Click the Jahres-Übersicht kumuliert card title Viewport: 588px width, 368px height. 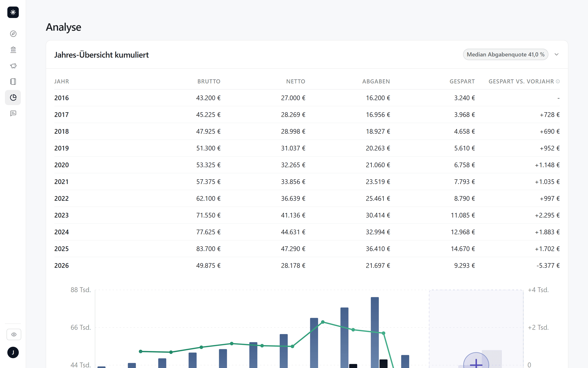coord(101,55)
